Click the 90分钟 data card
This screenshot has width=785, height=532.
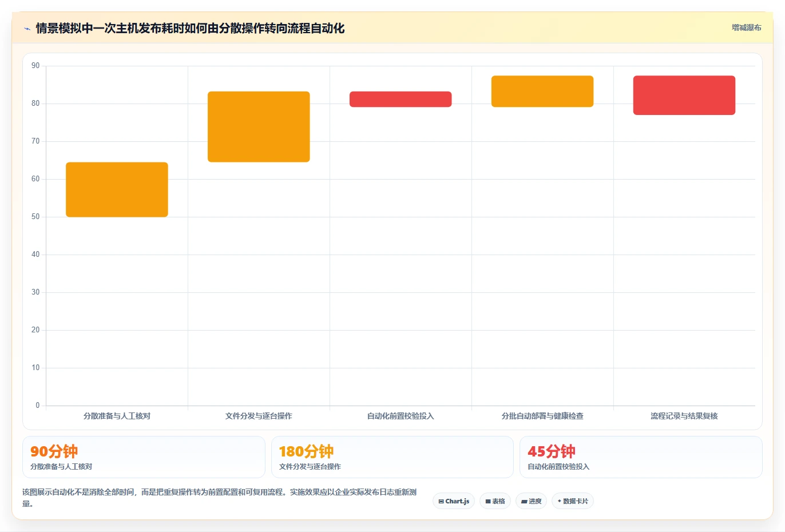coord(144,457)
